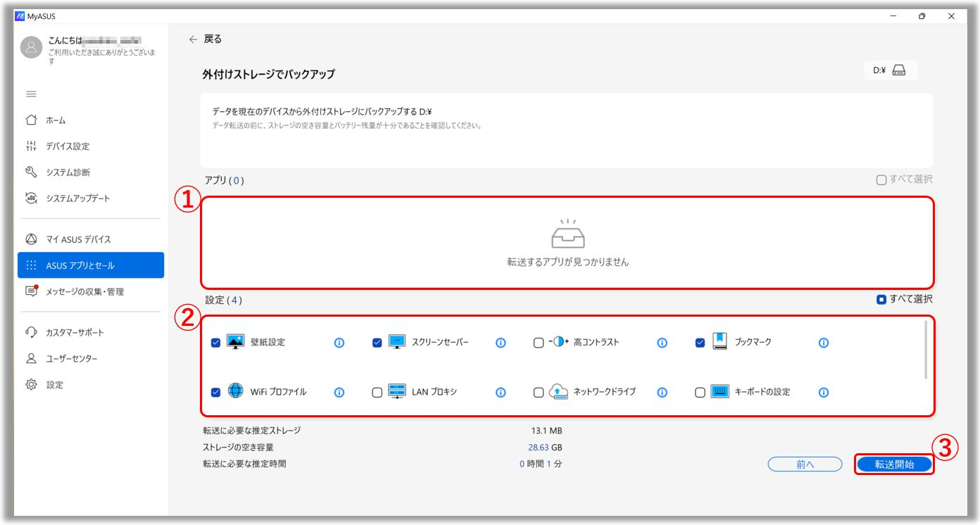Show info for LAN プロキシ

pyautogui.click(x=501, y=393)
